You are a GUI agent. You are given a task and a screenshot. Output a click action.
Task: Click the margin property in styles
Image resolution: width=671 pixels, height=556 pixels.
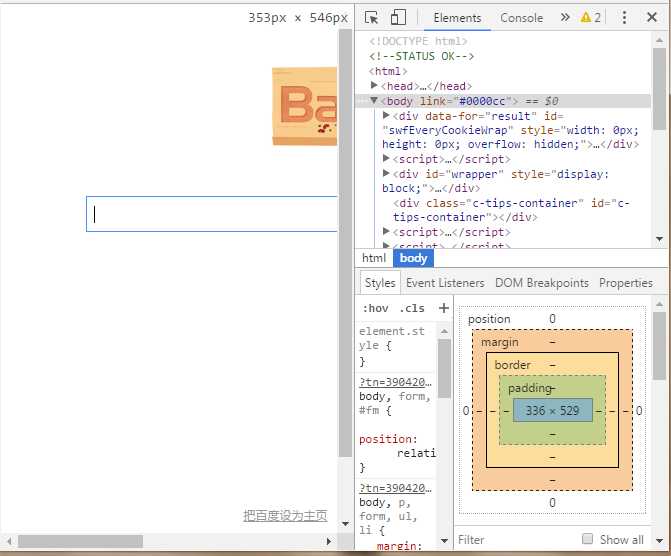click(396, 546)
